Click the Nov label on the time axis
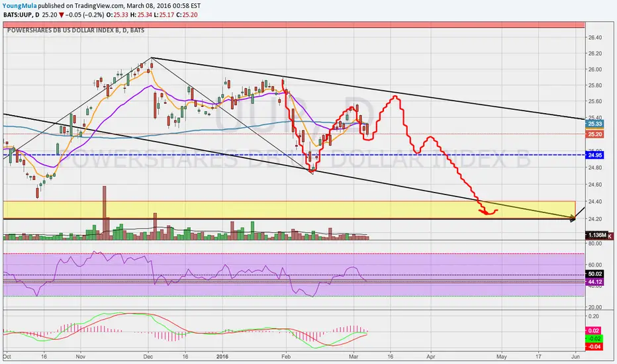The height and width of the screenshot is (364, 617). tap(80, 357)
